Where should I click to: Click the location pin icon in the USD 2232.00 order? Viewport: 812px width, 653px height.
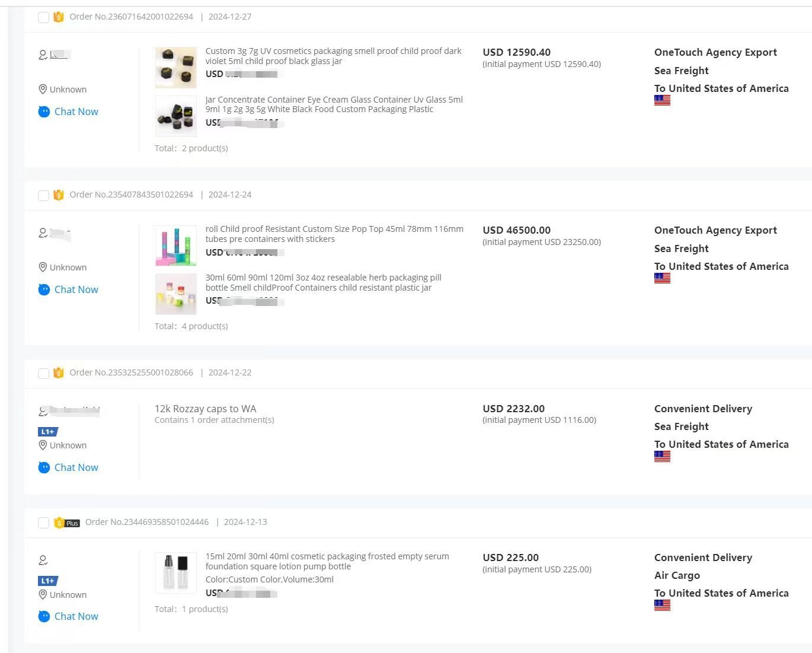43,445
